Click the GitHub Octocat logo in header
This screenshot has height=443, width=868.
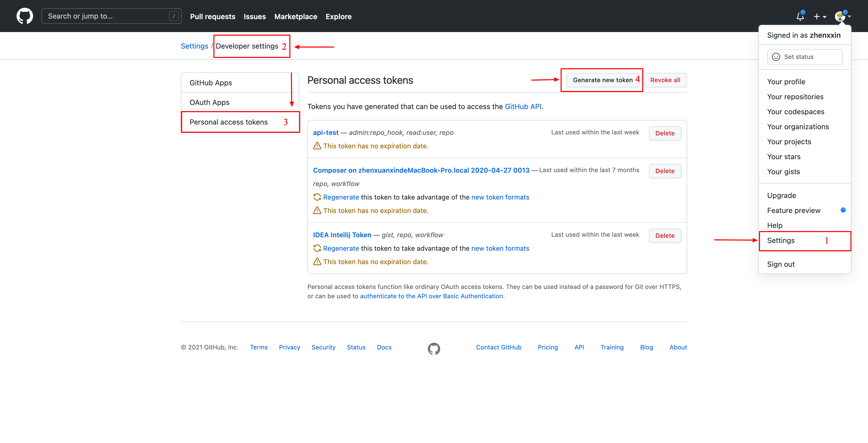pos(25,16)
